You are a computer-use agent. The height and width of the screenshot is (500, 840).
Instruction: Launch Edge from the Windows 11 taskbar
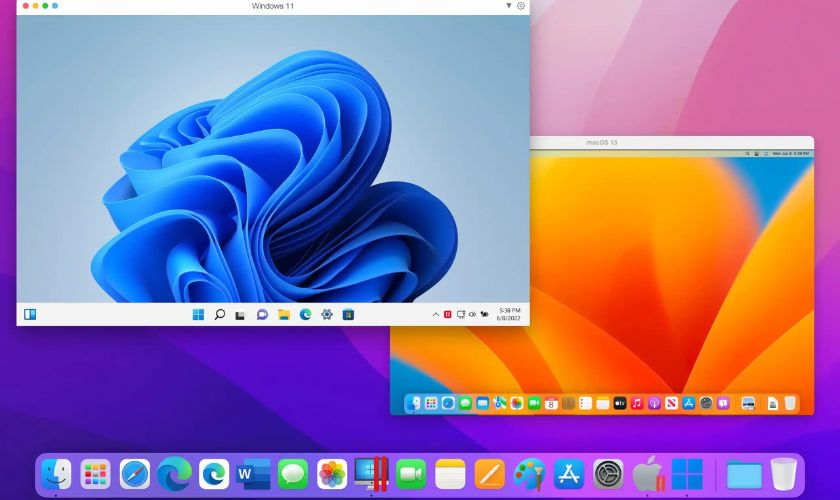[305, 315]
